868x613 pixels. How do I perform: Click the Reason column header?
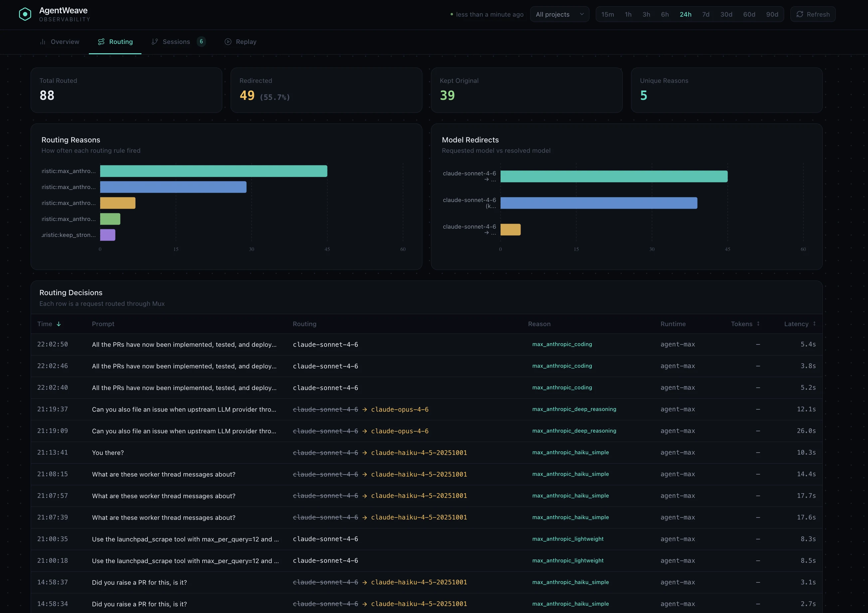click(x=539, y=324)
